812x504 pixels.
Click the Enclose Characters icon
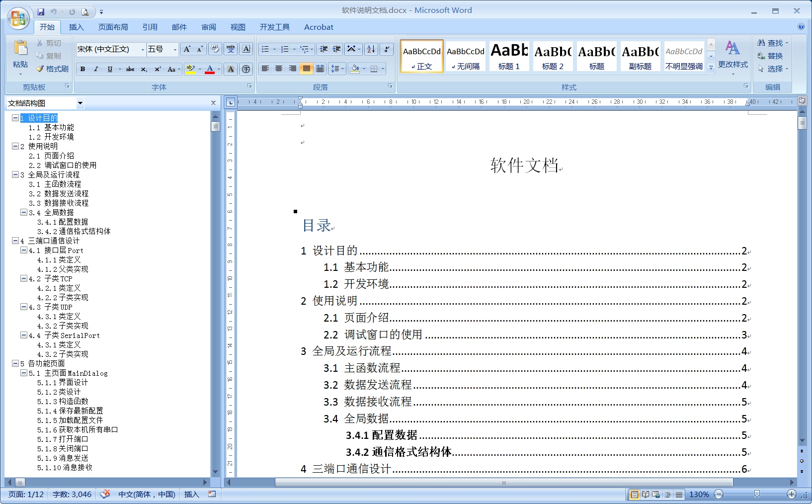246,69
